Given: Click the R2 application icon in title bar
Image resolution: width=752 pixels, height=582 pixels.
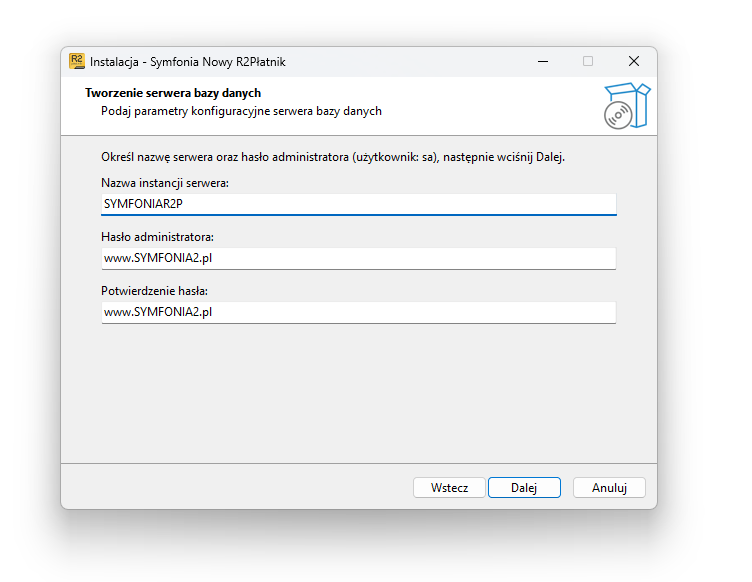Looking at the screenshot, I should (77, 61).
